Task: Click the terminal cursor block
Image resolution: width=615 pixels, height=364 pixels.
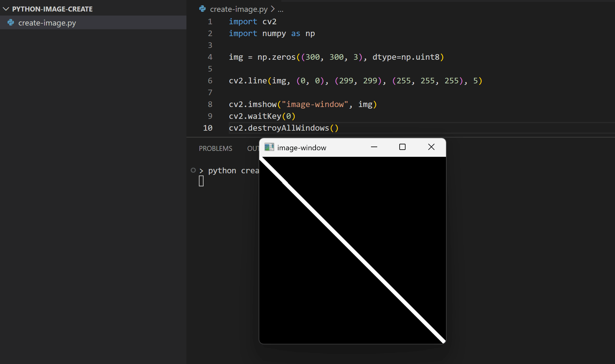Action: (x=201, y=181)
